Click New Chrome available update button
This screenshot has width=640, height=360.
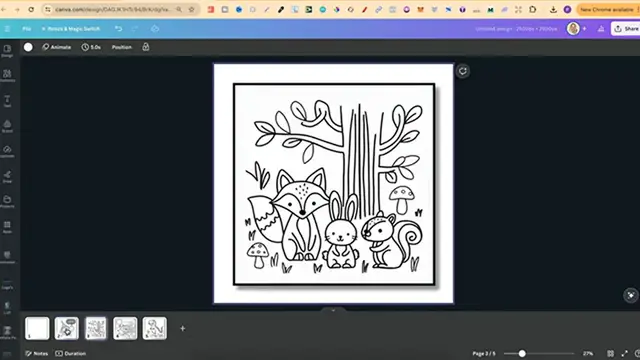(607, 9)
